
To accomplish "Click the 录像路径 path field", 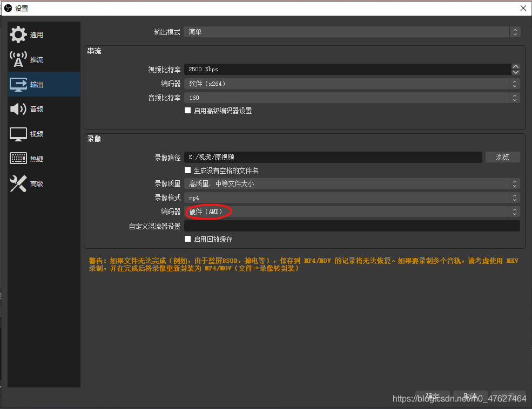I will pos(333,157).
